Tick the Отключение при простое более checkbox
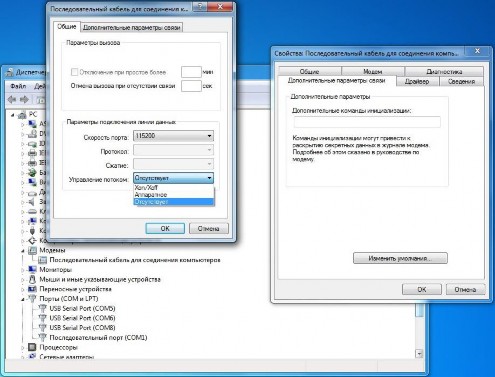 (75, 72)
